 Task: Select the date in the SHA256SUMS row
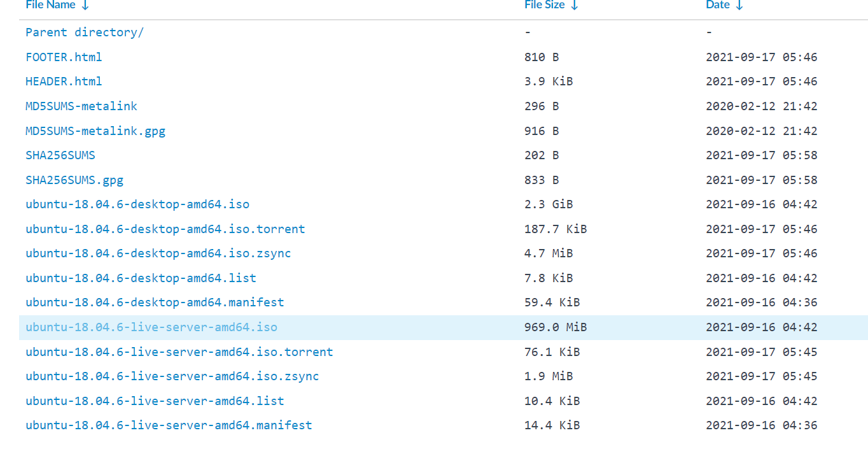[762, 155]
